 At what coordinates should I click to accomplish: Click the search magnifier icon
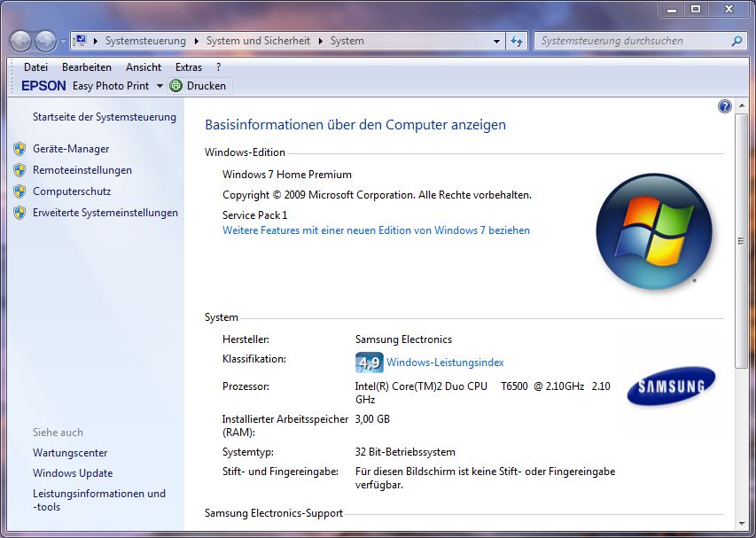737,41
